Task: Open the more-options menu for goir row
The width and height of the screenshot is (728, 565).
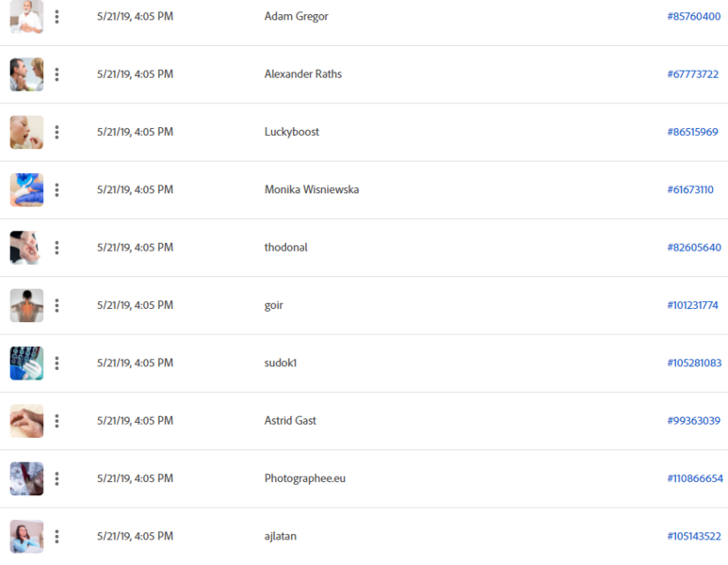Action: [57, 305]
